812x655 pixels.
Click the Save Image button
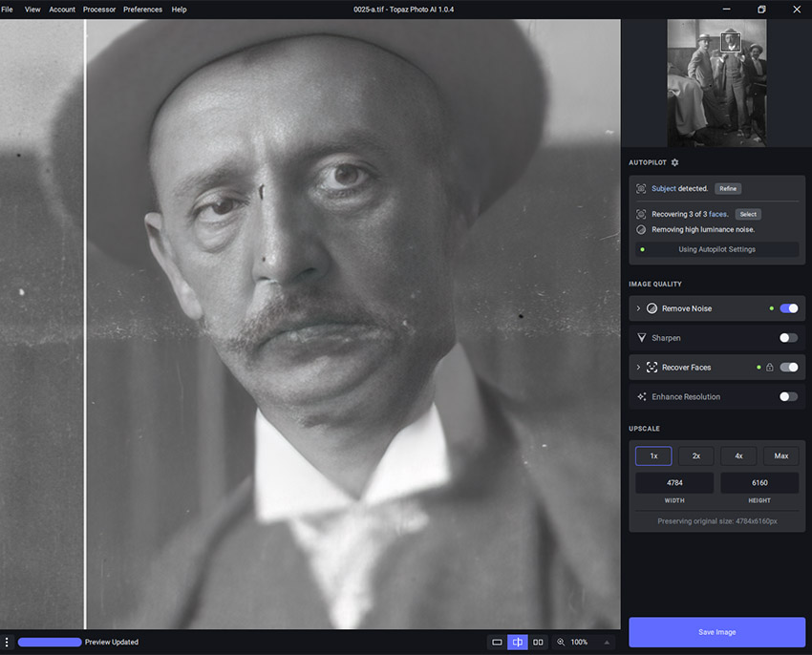pyautogui.click(x=716, y=632)
